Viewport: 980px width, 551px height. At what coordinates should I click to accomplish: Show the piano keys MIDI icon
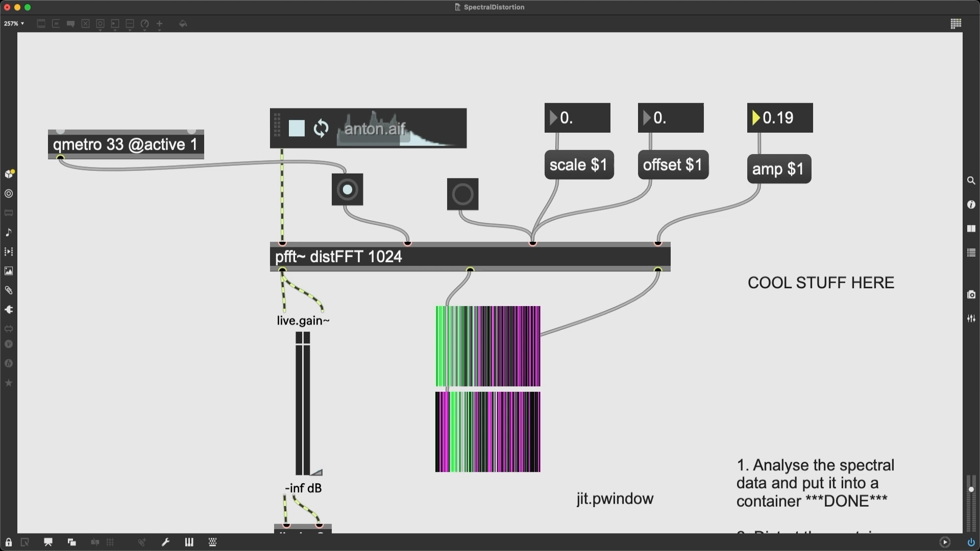(189, 542)
